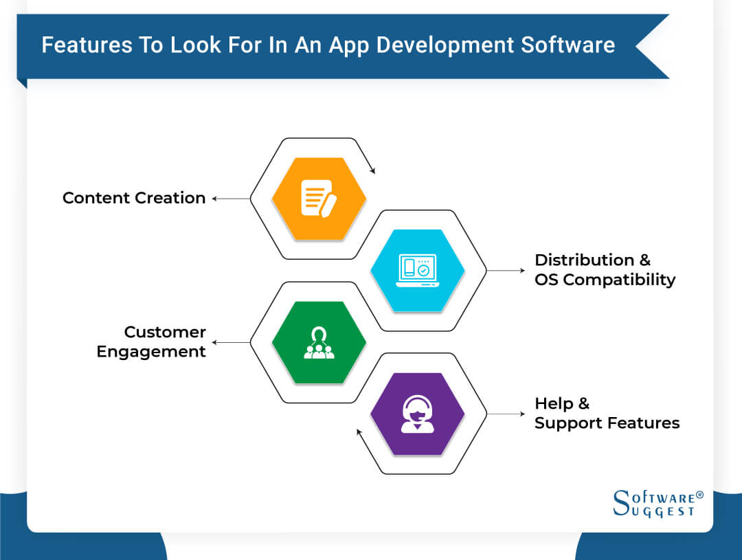This screenshot has height=560, width=742.
Task: Open the purple headset Help & Support icon
Action: pyautogui.click(x=418, y=414)
